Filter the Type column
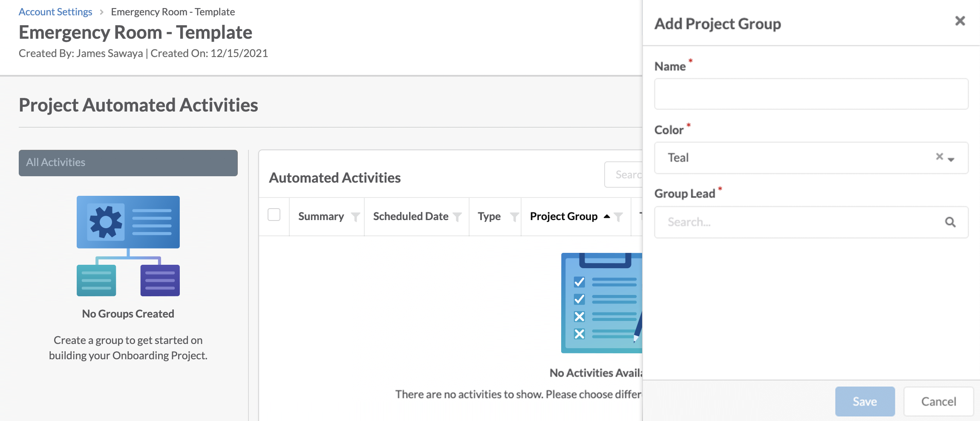980x421 pixels. [x=514, y=217]
